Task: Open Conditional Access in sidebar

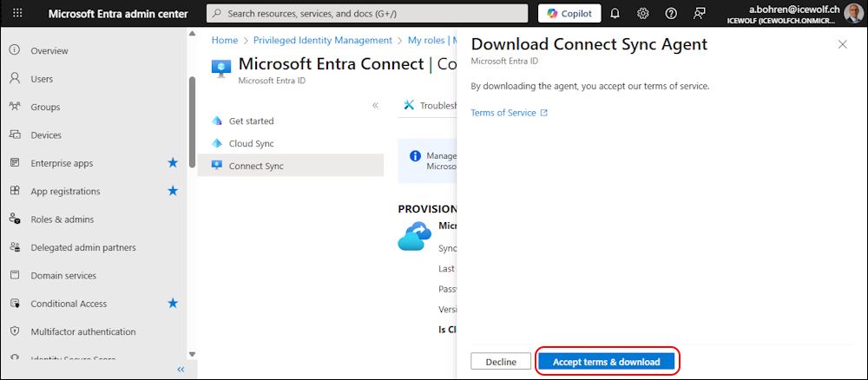Action: click(69, 304)
